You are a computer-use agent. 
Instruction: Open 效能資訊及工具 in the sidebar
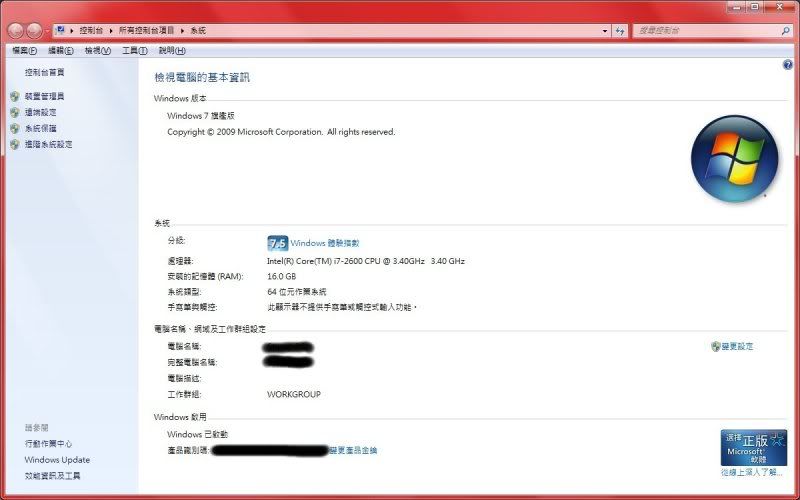[53, 476]
